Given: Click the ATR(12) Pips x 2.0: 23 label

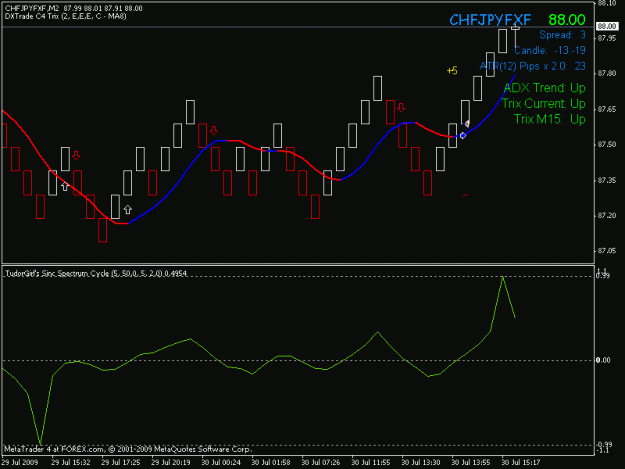Looking at the screenshot, I should (533, 66).
